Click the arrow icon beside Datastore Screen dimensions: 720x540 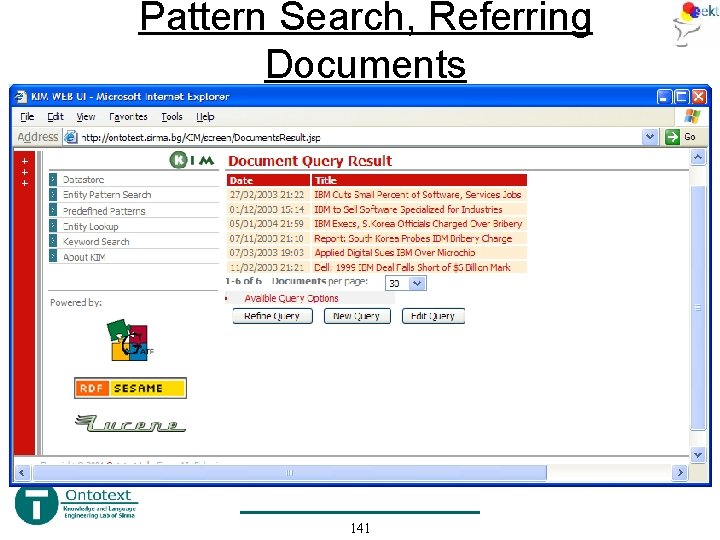coord(53,179)
